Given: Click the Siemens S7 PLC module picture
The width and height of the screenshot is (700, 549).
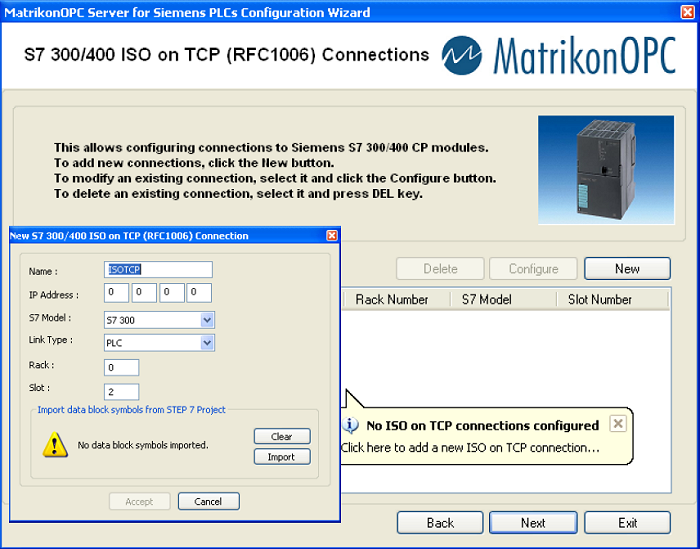Looking at the screenshot, I should click(606, 170).
